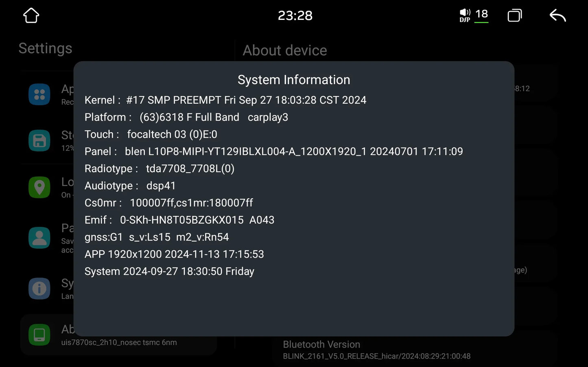This screenshot has height=367, width=588.
Task: Open the Location pin icon
Action: tap(39, 187)
